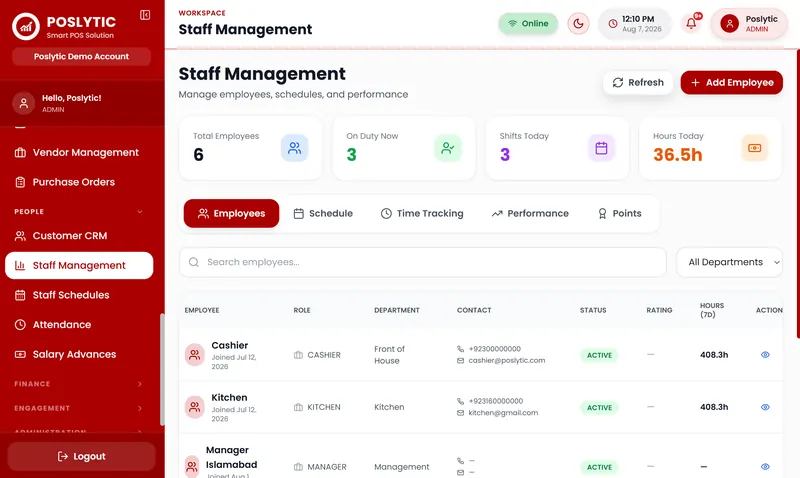
Task: Select the Employees tab
Action: click(231, 213)
